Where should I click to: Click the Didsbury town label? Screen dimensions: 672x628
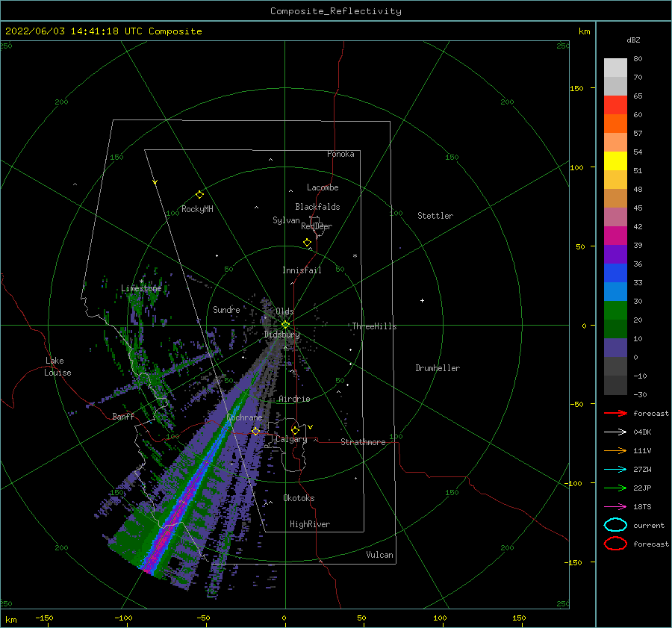281,335
